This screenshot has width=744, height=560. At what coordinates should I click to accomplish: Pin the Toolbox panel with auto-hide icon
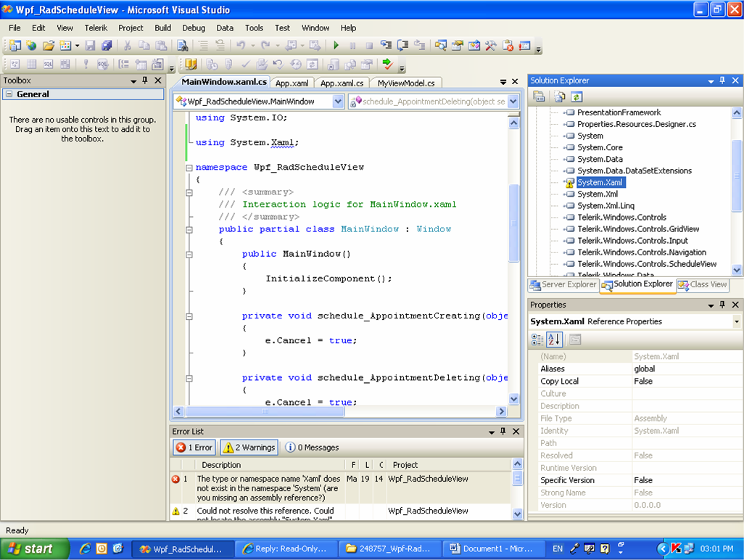tap(145, 81)
